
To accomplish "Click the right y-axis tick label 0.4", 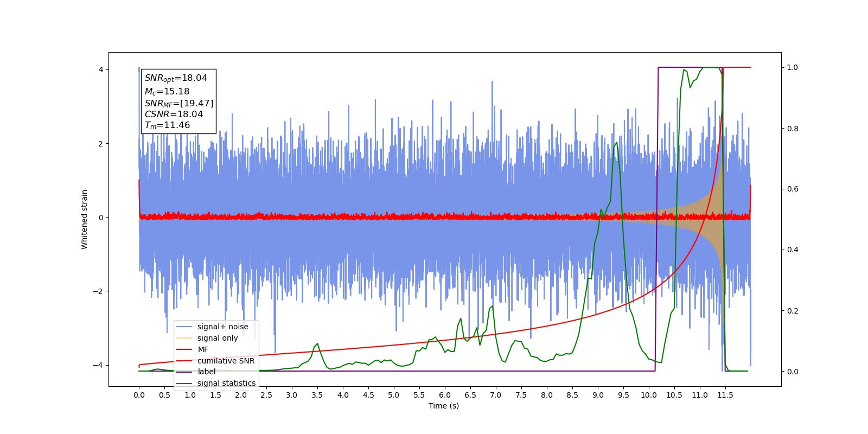I will tap(793, 250).
